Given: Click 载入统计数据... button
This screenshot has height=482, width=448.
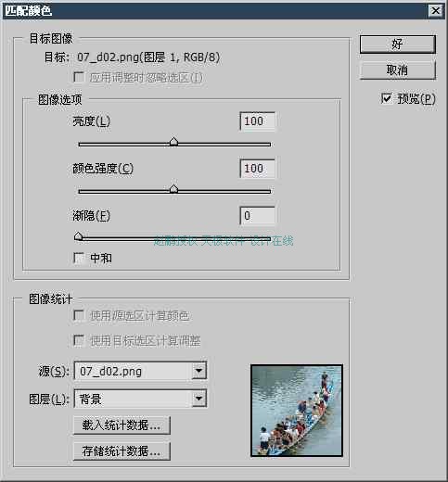Looking at the screenshot, I should tap(122, 425).
